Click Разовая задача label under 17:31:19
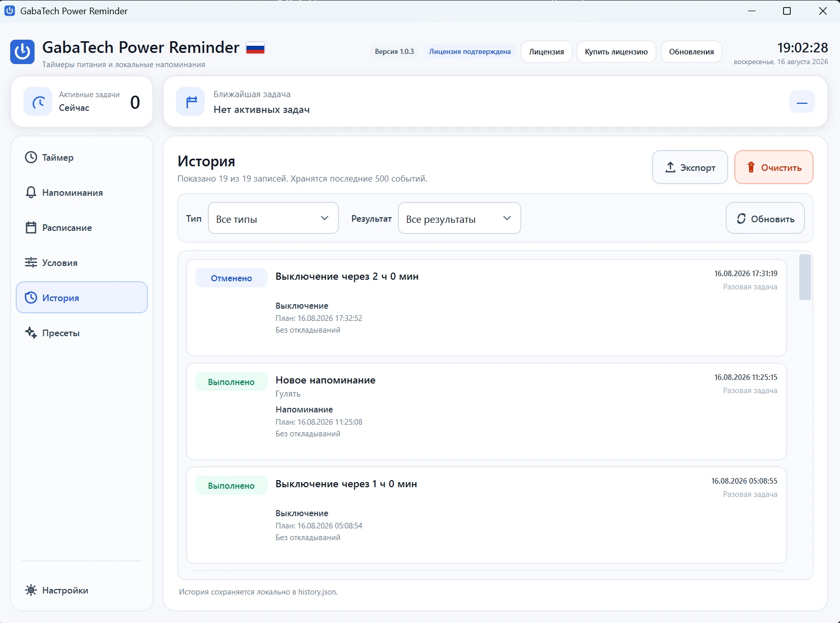Image resolution: width=840 pixels, height=623 pixels. pyautogui.click(x=750, y=286)
